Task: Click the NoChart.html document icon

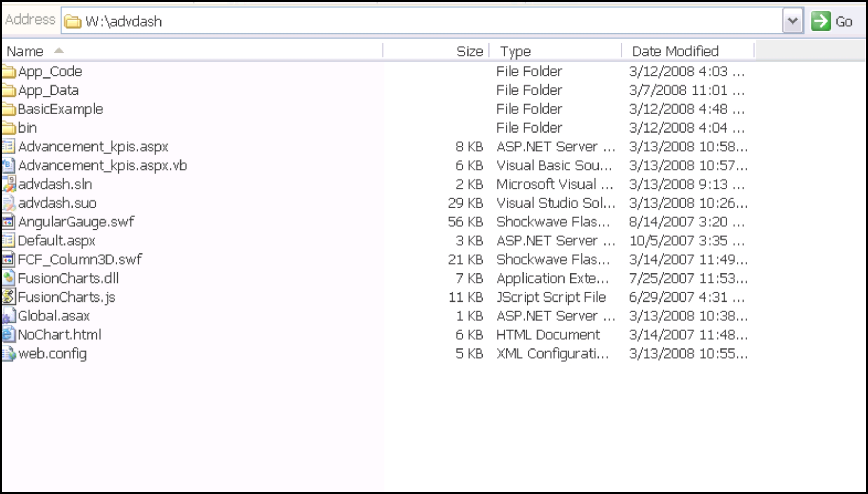Action: [9, 335]
